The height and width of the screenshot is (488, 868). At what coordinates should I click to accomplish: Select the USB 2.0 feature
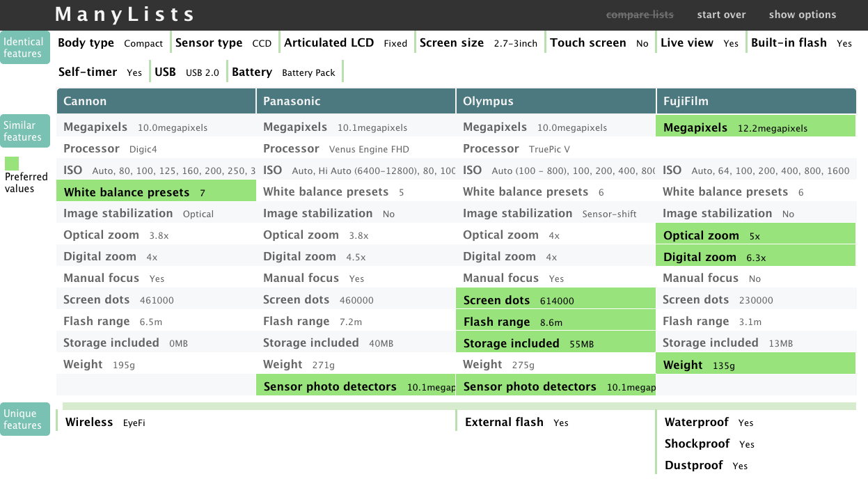(x=187, y=72)
